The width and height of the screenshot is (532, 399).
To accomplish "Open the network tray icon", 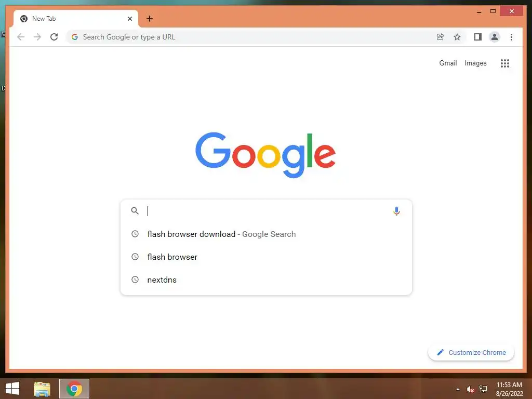I will point(484,389).
